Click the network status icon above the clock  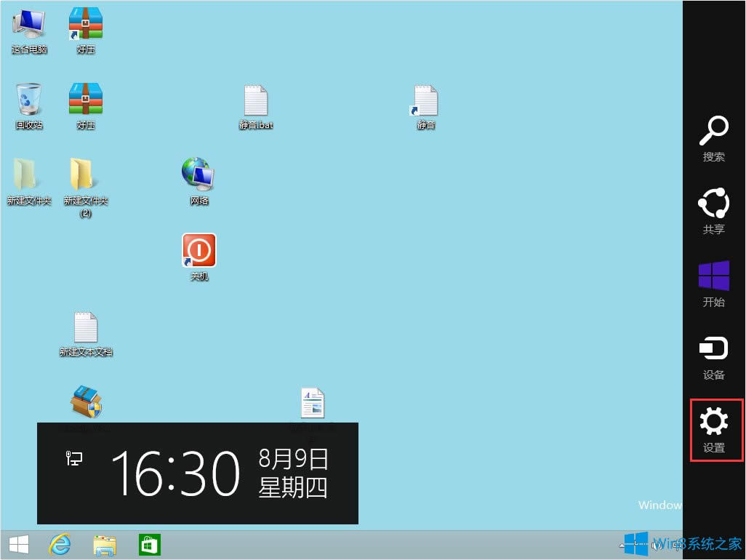tap(73, 458)
